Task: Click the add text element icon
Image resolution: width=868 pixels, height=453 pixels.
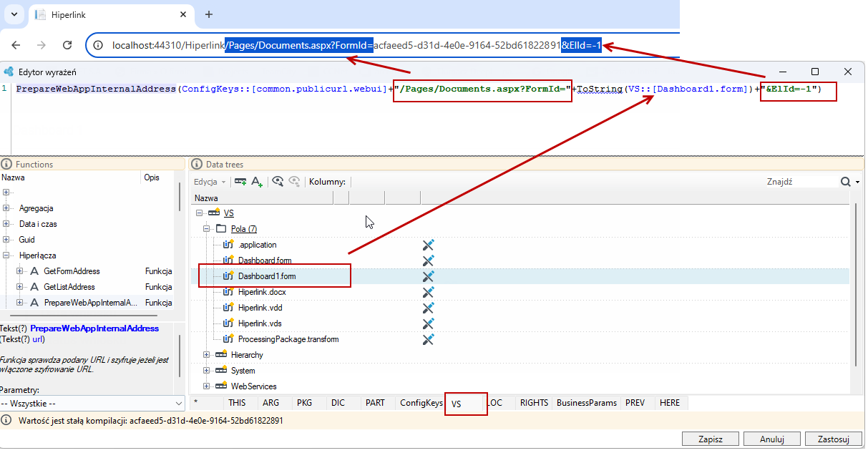Action: coord(257,182)
